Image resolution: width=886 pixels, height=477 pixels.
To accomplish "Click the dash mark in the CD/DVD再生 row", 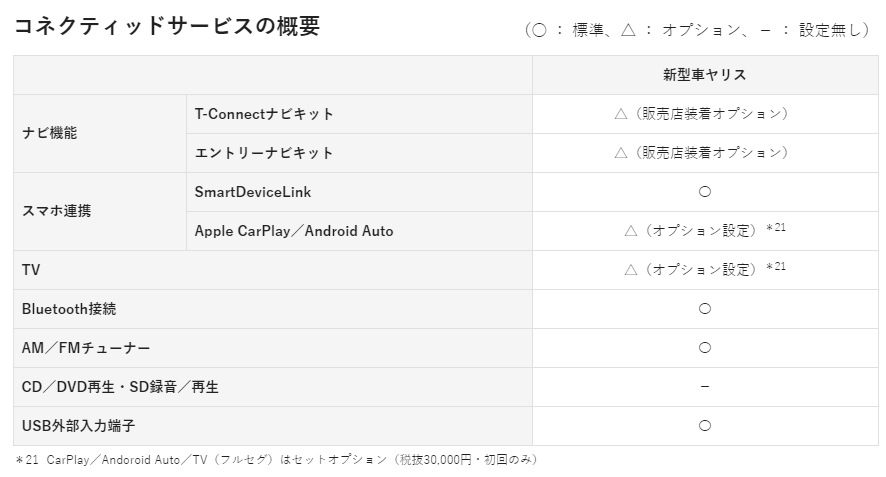I will (705, 387).
